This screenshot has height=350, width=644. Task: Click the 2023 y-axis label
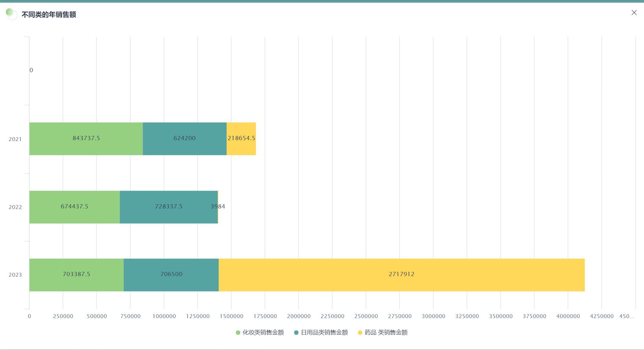tap(15, 275)
